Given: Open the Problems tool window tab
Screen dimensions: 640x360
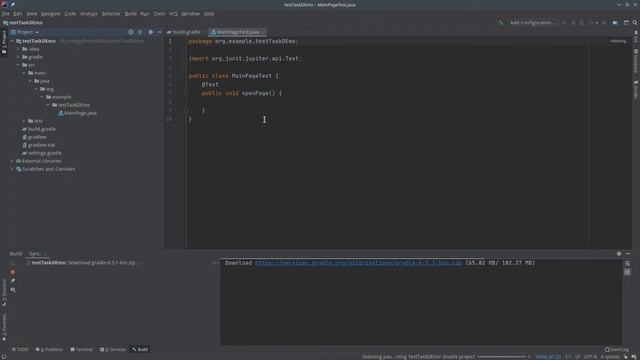Looking at the screenshot, I should (49, 349).
